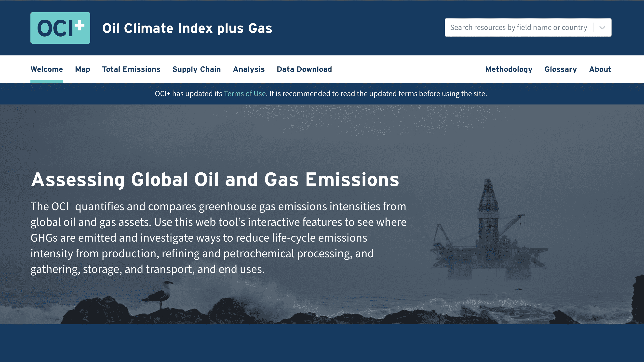
Task: Click the plus sign in the OCI logo
Action: (x=80, y=25)
